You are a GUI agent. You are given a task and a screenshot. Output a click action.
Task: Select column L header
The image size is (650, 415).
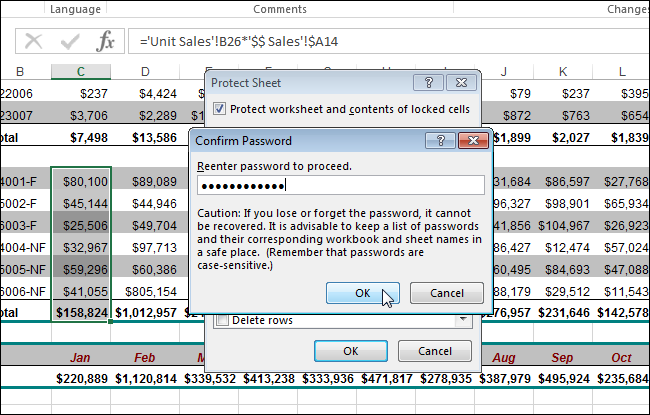tap(621, 72)
